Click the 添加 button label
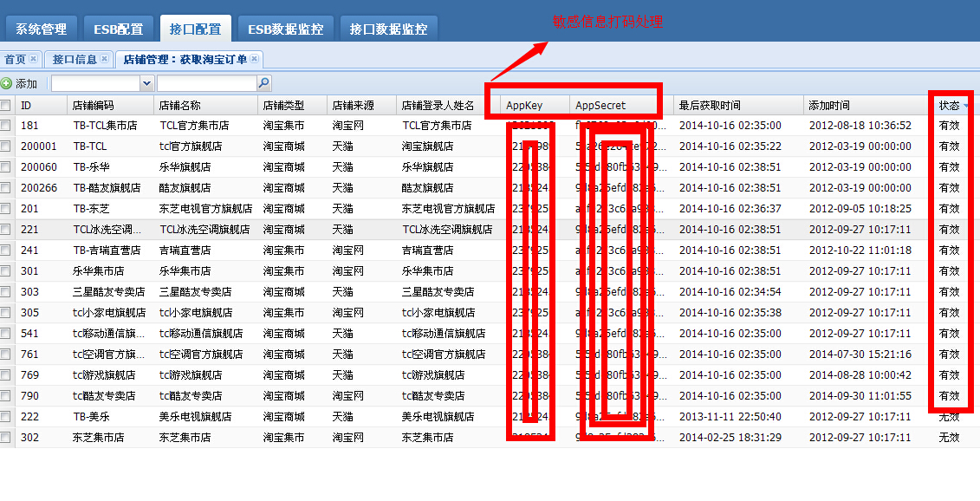The image size is (980, 501). pyautogui.click(x=26, y=83)
